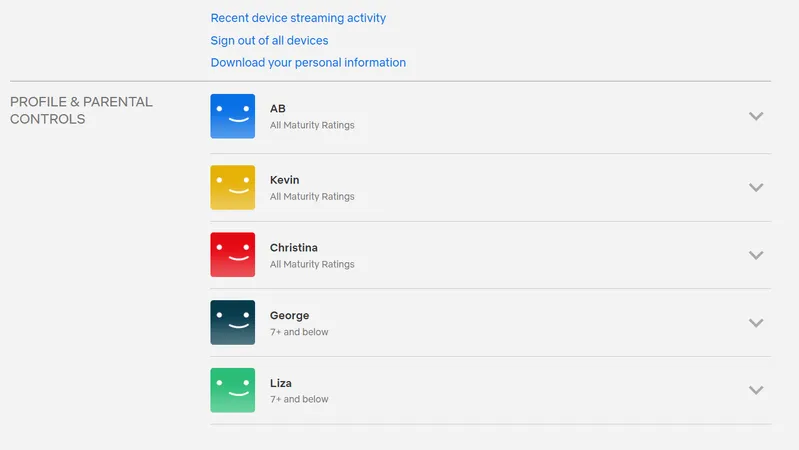
Task: Click All Maturity Ratings under Kevin
Action: coord(312,197)
